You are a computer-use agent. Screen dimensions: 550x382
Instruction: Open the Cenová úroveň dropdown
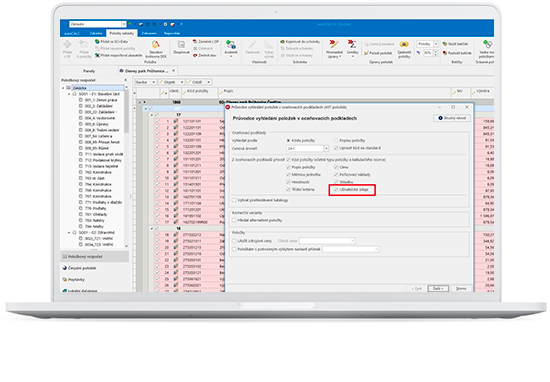click(326, 148)
